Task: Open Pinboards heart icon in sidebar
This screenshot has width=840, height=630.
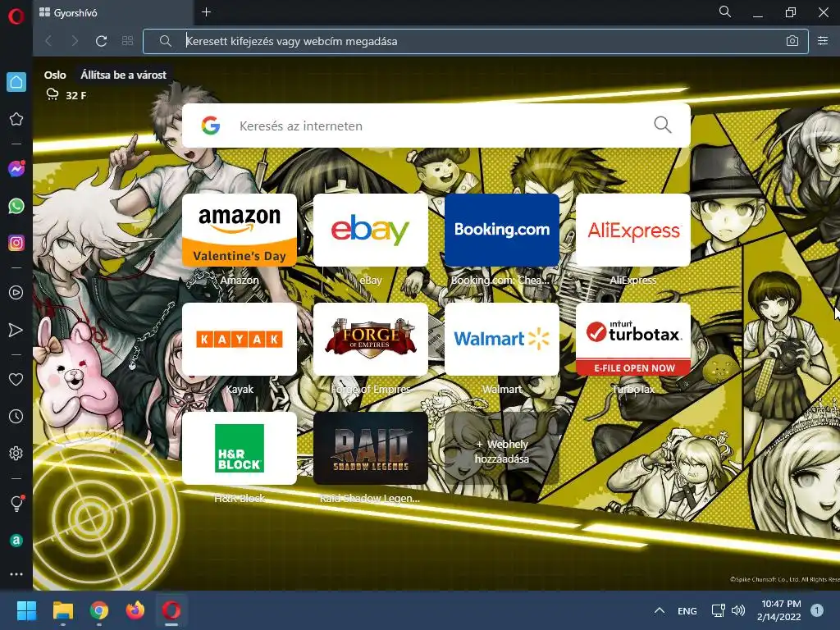Action: pos(16,379)
